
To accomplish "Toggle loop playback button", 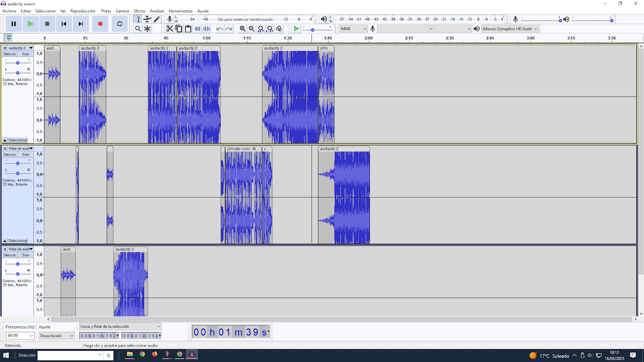I will coord(120,24).
